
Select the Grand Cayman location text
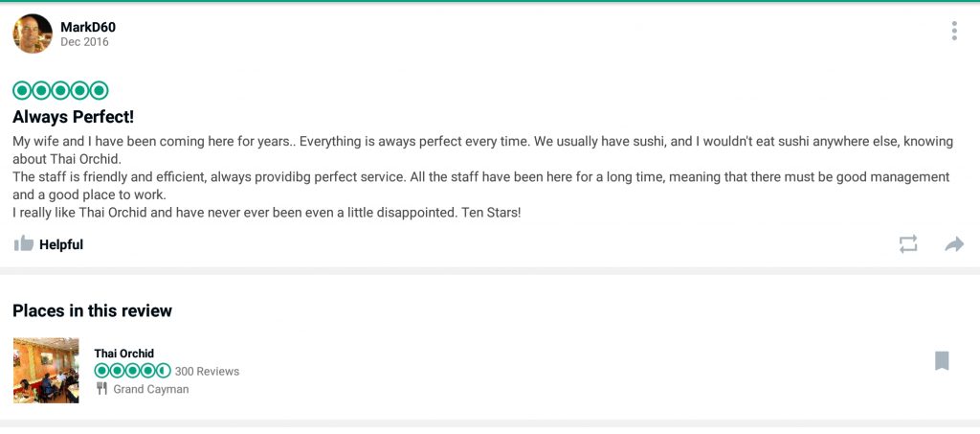click(x=150, y=389)
